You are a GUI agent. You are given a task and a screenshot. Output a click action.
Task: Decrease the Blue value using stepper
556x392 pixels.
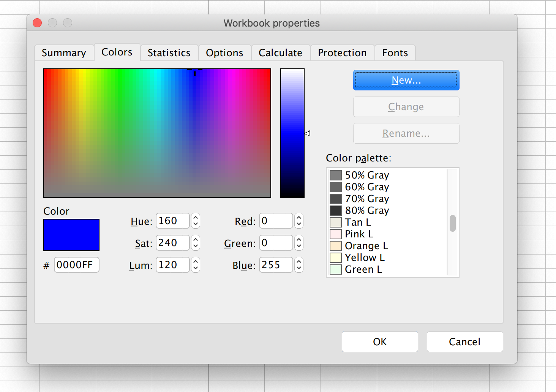[x=299, y=268]
